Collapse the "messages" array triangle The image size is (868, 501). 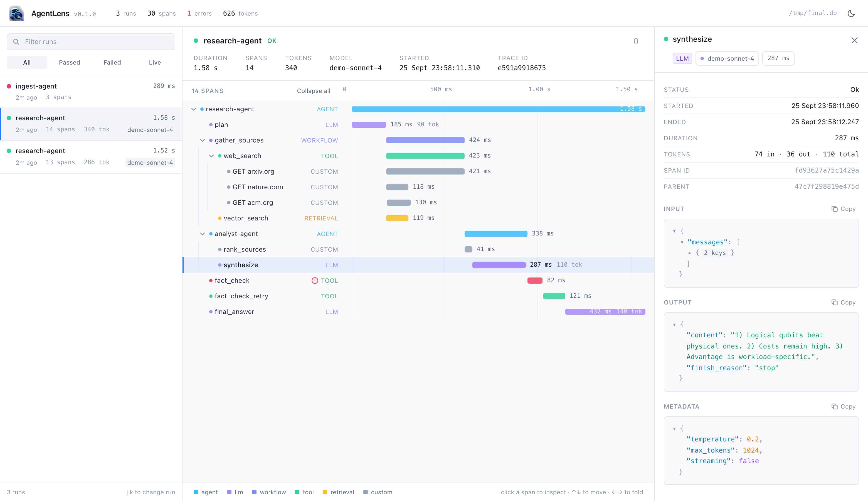pyautogui.click(x=682, y=242)
